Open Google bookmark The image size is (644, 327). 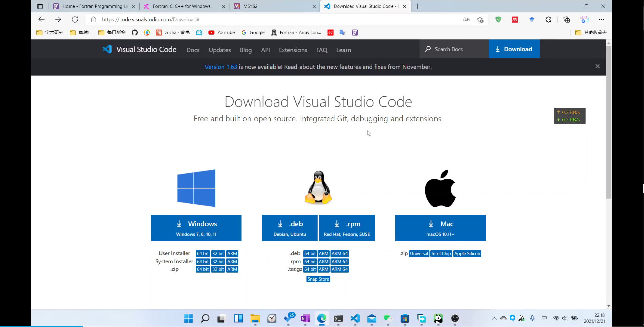pyautogui.click(x=253, y=32)
